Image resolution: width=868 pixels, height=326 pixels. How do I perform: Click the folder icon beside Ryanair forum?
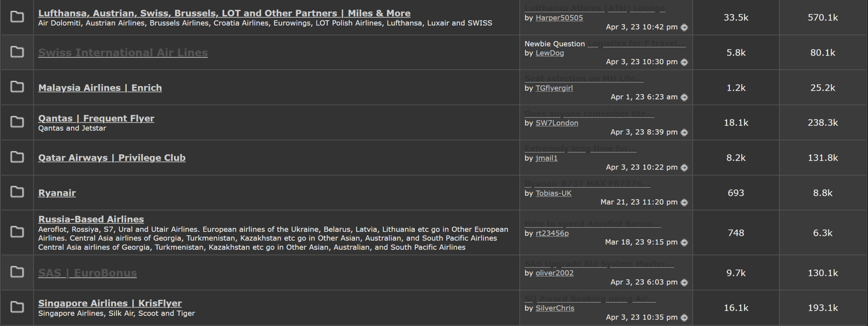coord(17,192)
